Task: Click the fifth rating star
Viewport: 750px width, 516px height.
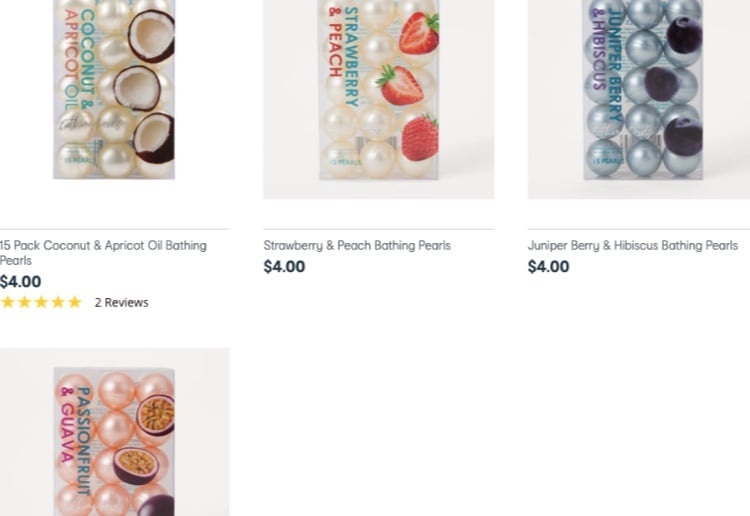Action: (x=74, y=302)
